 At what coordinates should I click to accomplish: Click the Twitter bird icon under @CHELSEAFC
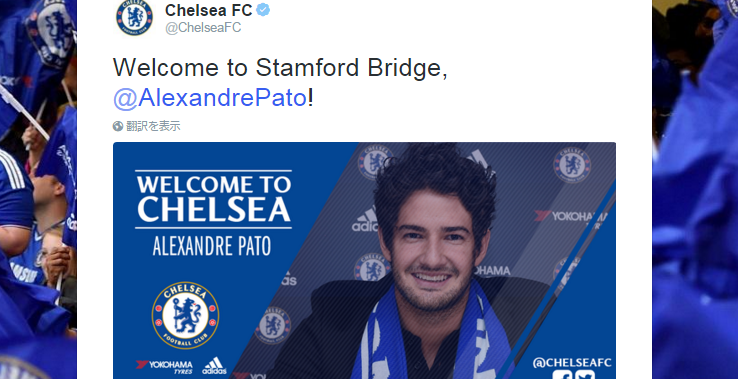click(585, 375)
